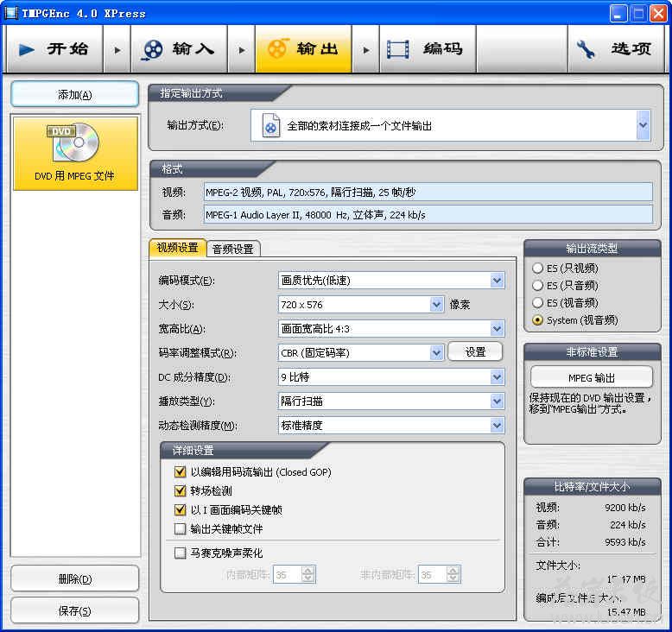
Task: Click the 内部矩阵 value field
Action: (287, 574)
